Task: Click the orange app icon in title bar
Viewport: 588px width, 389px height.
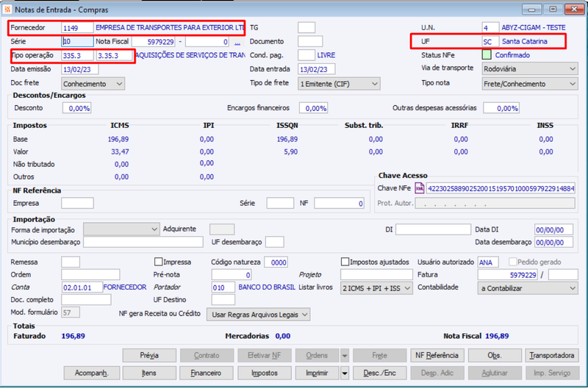Action: (x=7, y=10)
